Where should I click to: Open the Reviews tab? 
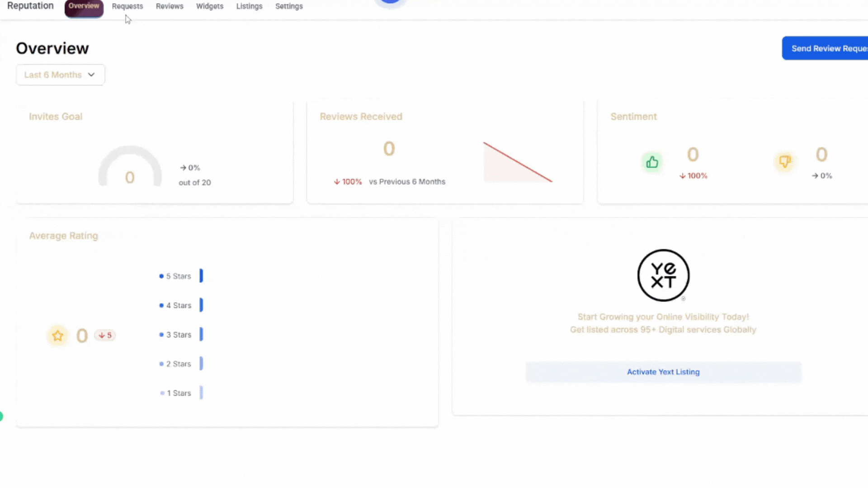170,6
